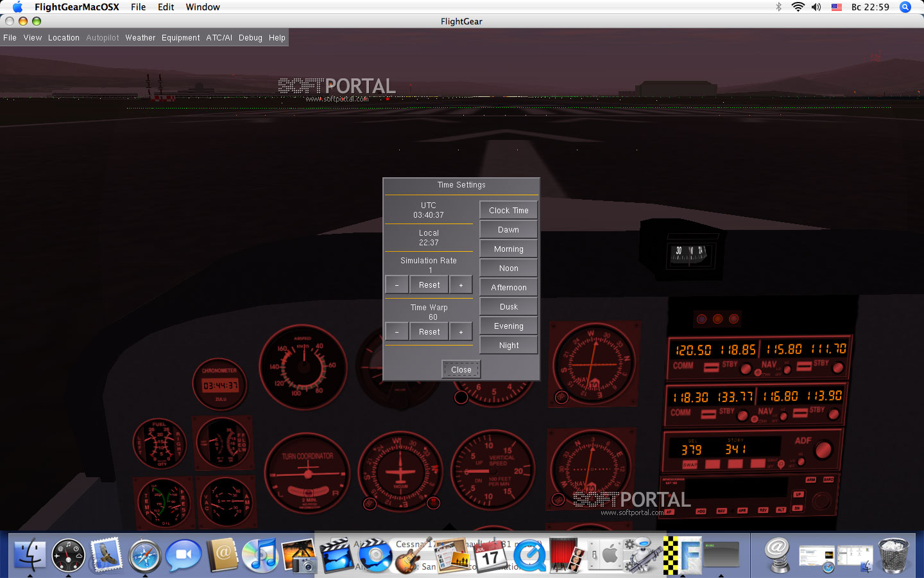This screenshot has height=578, width=924.
Task: Click the autopilot BARO button
Action: click(828, 479)
